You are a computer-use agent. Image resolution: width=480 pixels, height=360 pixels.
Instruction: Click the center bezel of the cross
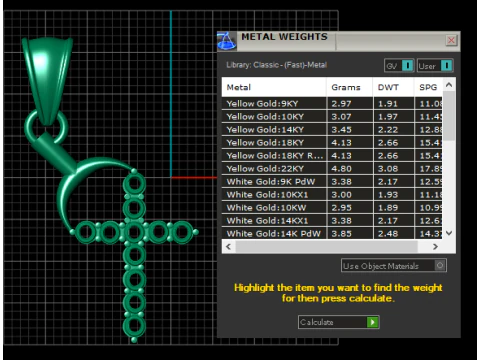pyautogui.click(x=134, y=232)
